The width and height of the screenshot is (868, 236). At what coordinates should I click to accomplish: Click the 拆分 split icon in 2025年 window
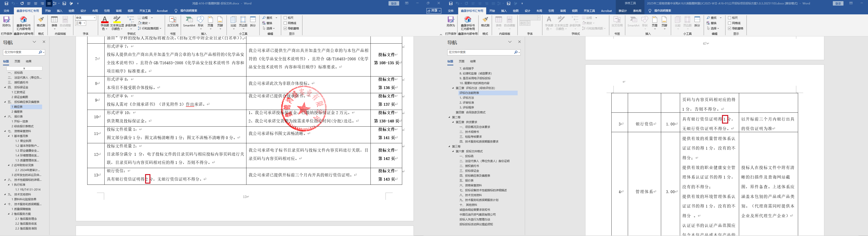697,22
